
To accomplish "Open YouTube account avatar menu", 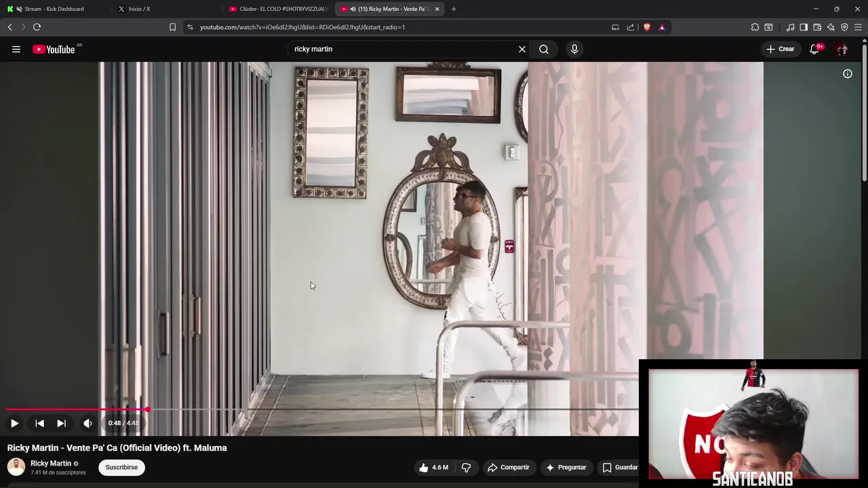I will (842, 49).
